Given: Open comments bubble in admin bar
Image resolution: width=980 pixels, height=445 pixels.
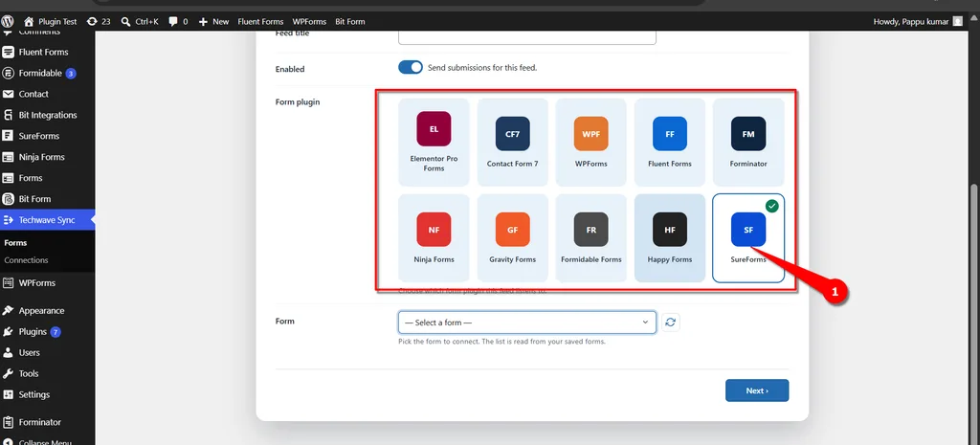Looking at the screenshot, I should tap(178, 21).
